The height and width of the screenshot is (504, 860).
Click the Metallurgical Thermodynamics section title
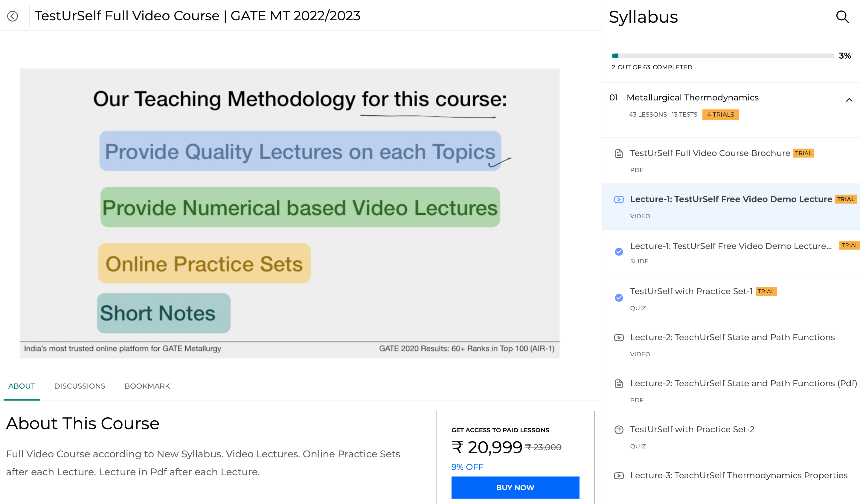coord(693,97)
